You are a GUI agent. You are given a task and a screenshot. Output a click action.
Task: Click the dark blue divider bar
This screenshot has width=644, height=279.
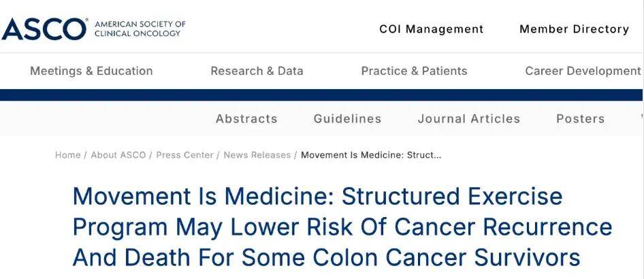pos(321,95)
